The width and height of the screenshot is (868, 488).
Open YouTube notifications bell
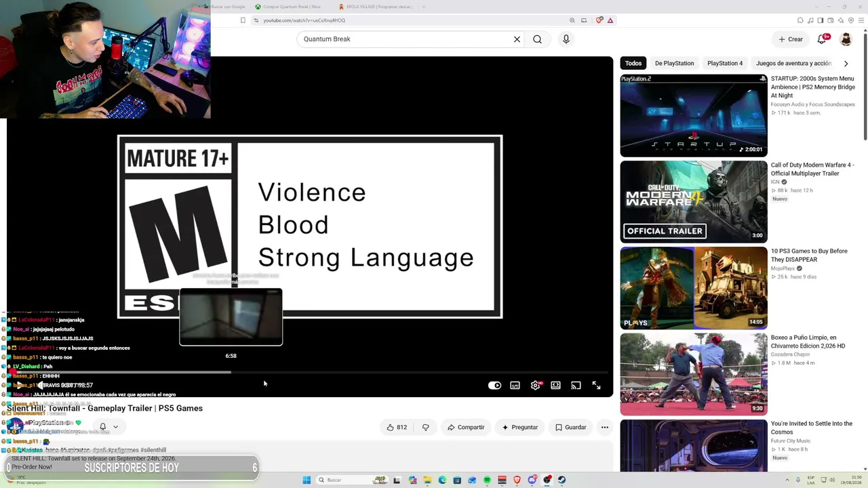pyautogui.click(x=822, y=39)
